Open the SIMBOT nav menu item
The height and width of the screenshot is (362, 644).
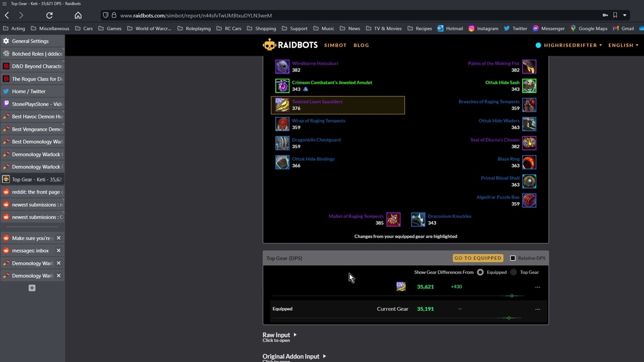click(335, 45)
